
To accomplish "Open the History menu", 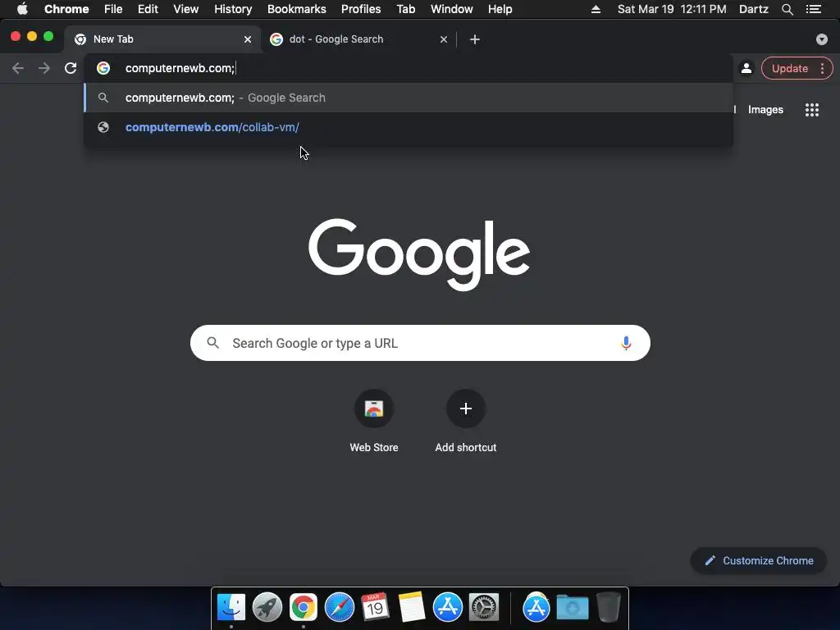I will click(x=233, y=9).
